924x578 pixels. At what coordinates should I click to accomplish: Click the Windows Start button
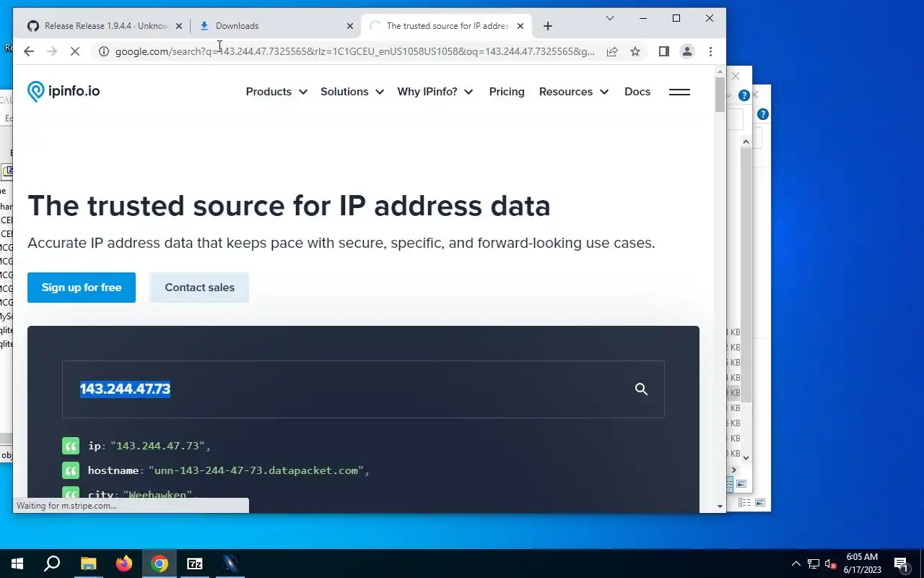(17, 564)
